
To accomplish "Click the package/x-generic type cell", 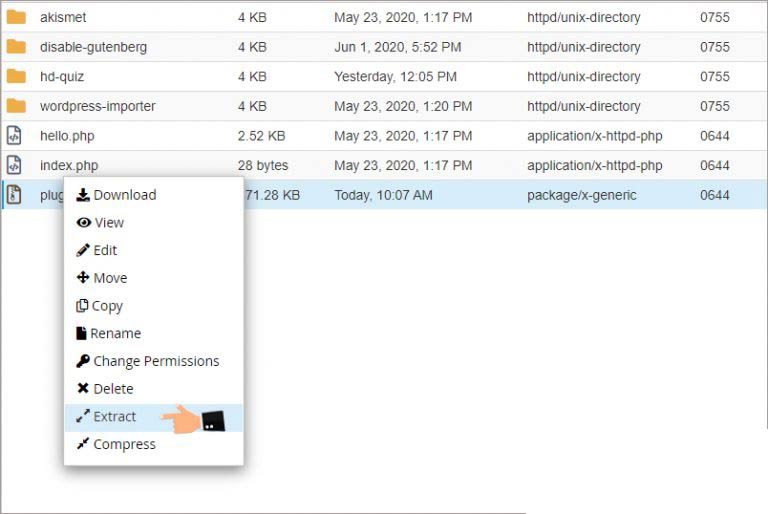I will 581,195.
